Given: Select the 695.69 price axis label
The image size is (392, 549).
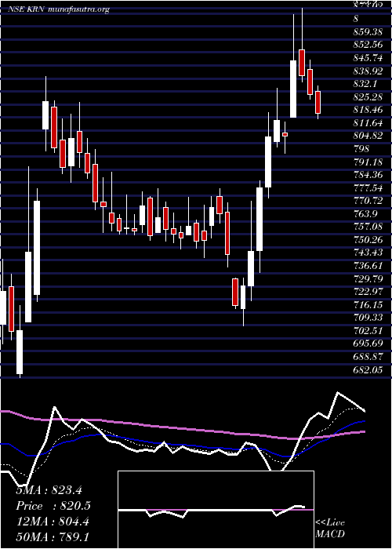Looking at the screenshot, I should (367, 344).
